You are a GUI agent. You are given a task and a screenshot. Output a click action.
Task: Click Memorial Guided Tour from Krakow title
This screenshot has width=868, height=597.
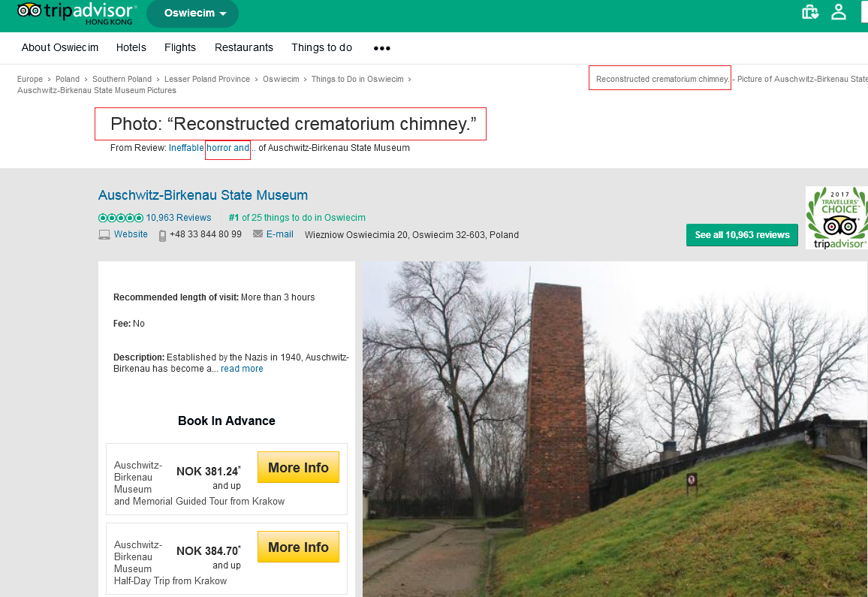tap(199, 483)
